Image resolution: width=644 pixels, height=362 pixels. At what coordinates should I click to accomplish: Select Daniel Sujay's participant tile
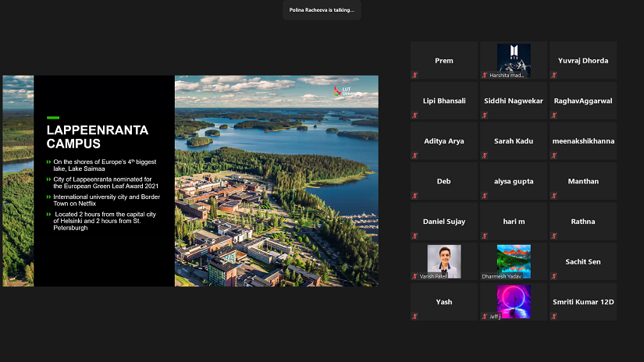pos(444,222)
